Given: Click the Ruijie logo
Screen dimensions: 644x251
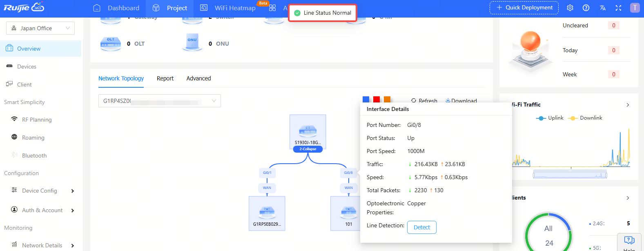Looking at the screenshot, I should click(x=24, y=8).
